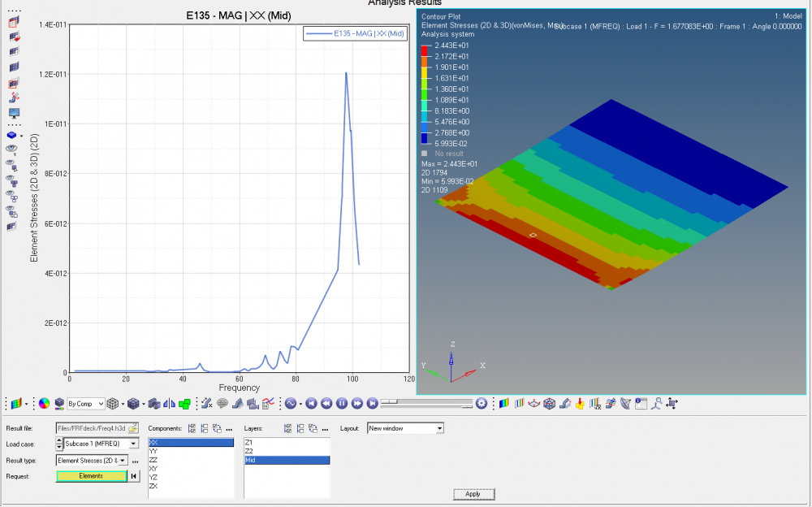This screenshot has height=507, width=812.
Task: Click the cube with axes tensor icon
Action: point(550,403)
